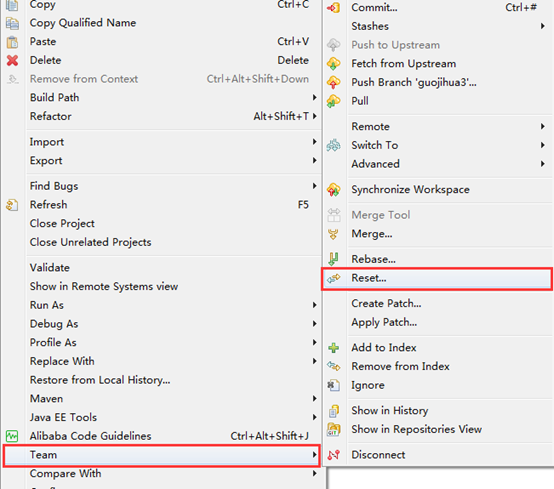Select Apply Patch...
Image resolution: width=554 pixels, height=489 pixels.
pyautogui.click(x=384, y=323)
